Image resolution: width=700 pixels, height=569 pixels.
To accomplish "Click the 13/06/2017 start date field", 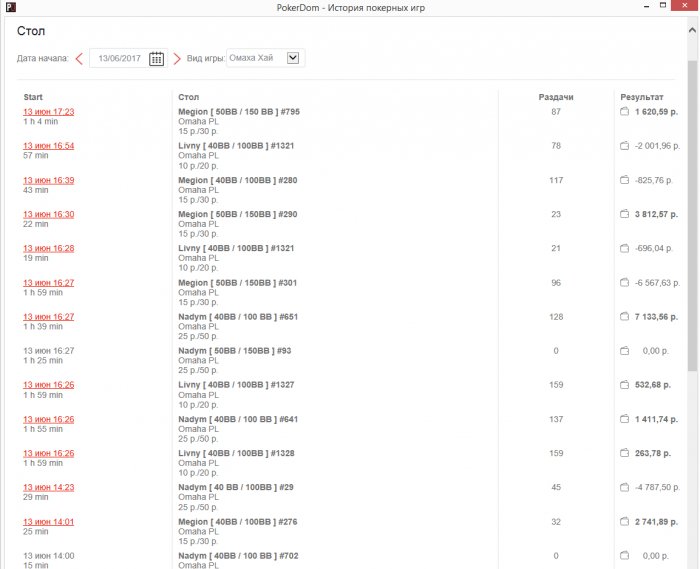I will coord(118,58).
